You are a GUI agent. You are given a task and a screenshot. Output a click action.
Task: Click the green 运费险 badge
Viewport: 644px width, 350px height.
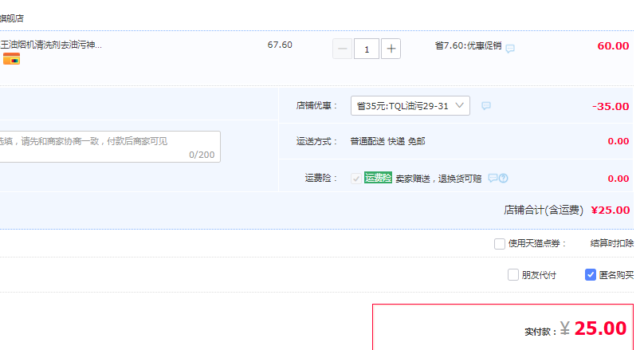[x=378, y=178]
